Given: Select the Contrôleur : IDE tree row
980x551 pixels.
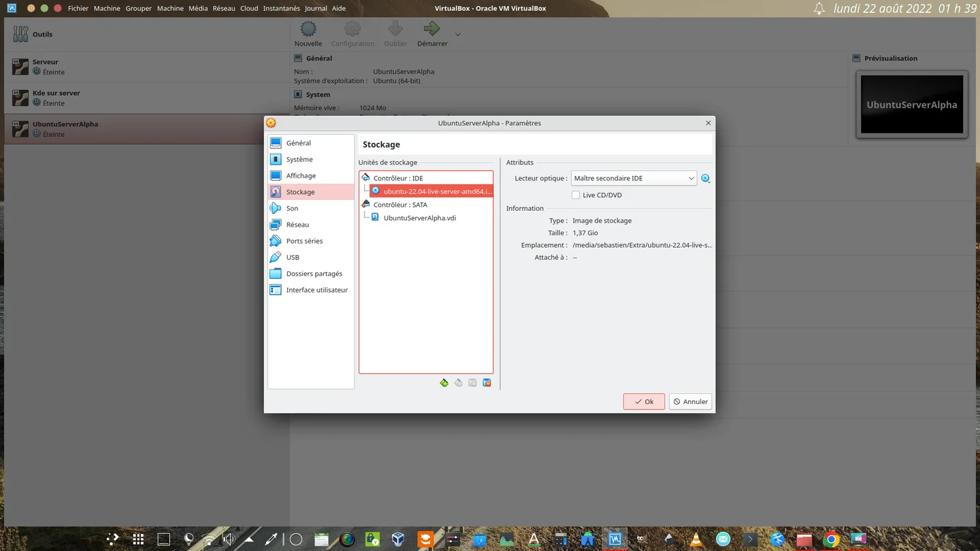Looking at the screenshot, I should coord(426,178).
